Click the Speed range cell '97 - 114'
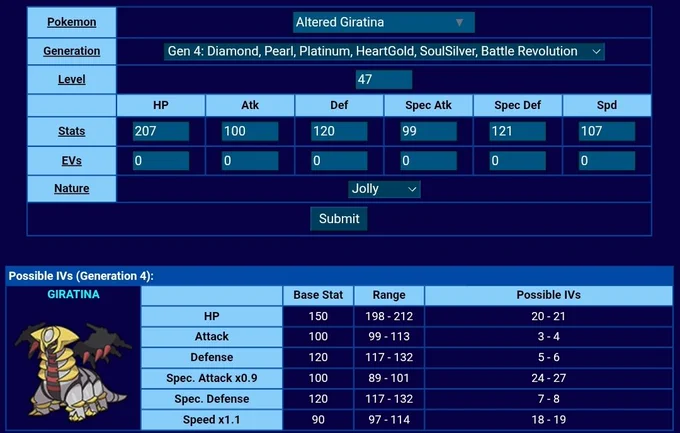 [x=389, y=420]
